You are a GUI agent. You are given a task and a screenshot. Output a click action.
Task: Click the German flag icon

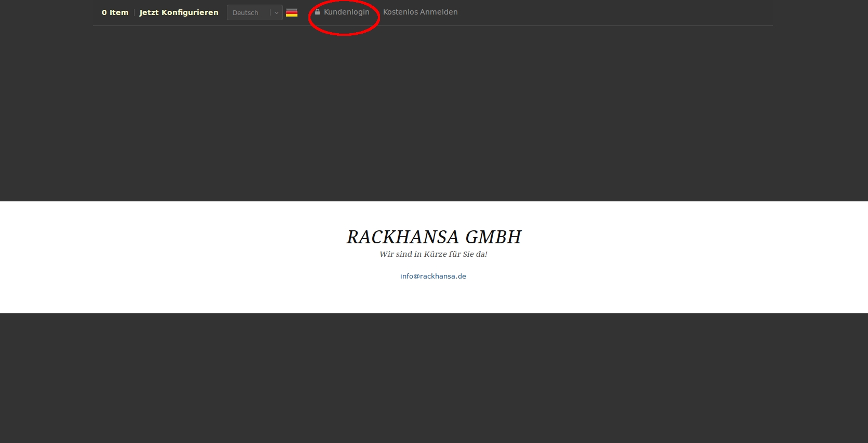point(292,12)
